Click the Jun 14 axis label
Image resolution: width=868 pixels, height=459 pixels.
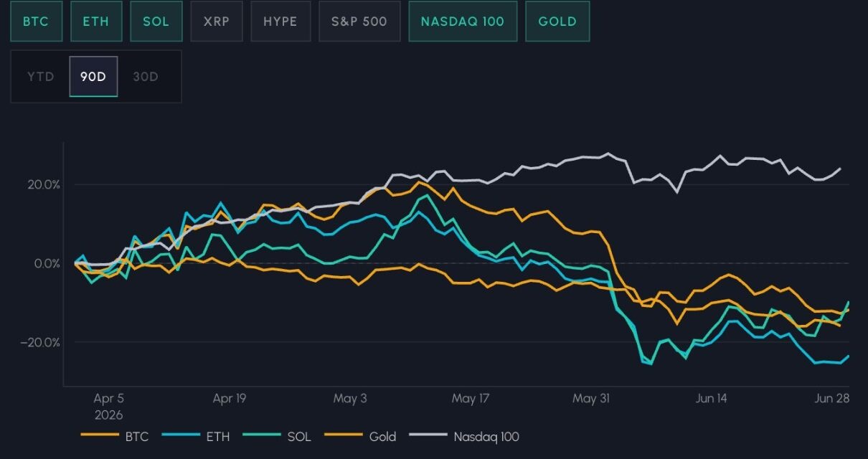click(x=710, y=399)
